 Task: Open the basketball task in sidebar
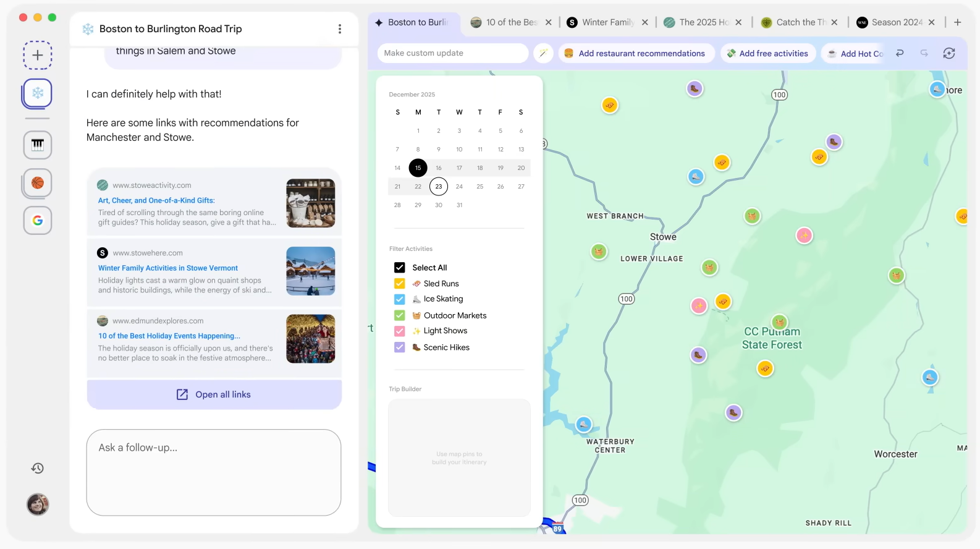coord(38,183)
